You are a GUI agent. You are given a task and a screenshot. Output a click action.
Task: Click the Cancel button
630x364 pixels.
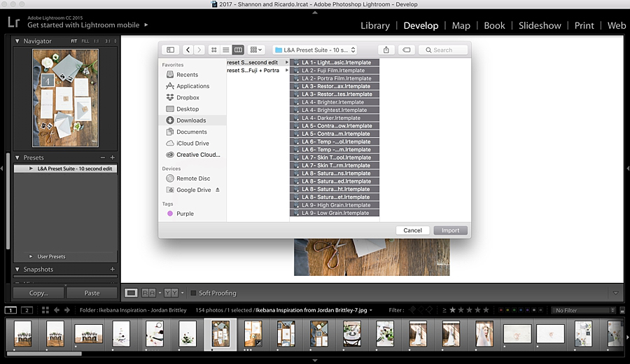click(x=412, y=230)
